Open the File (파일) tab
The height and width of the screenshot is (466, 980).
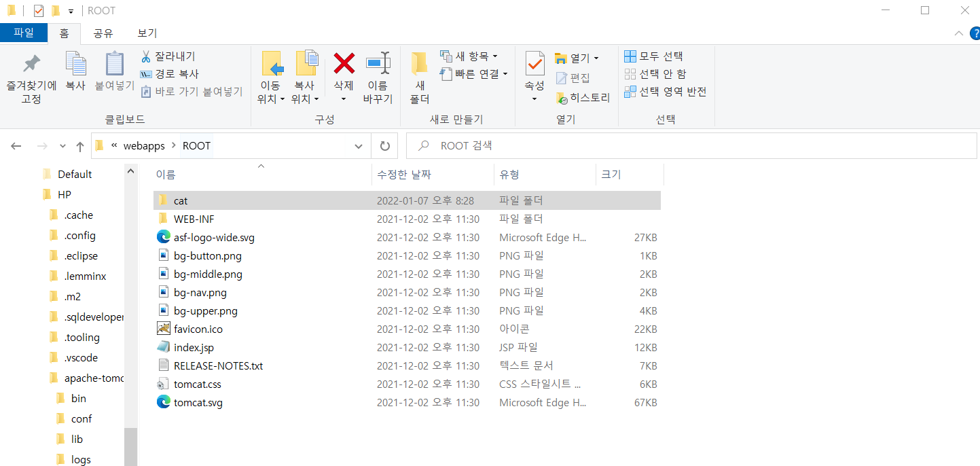[x=24, y=33]
